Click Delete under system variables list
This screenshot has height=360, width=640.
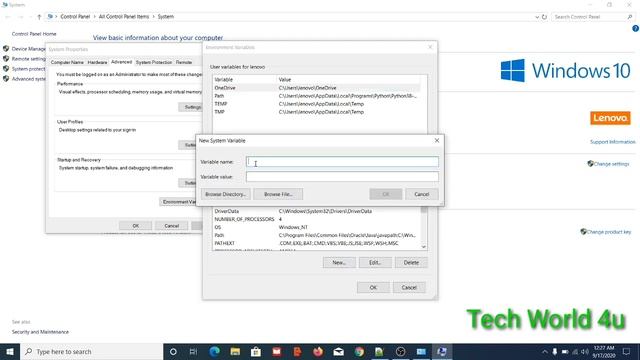pyautogui.click(x=411, y=263)
